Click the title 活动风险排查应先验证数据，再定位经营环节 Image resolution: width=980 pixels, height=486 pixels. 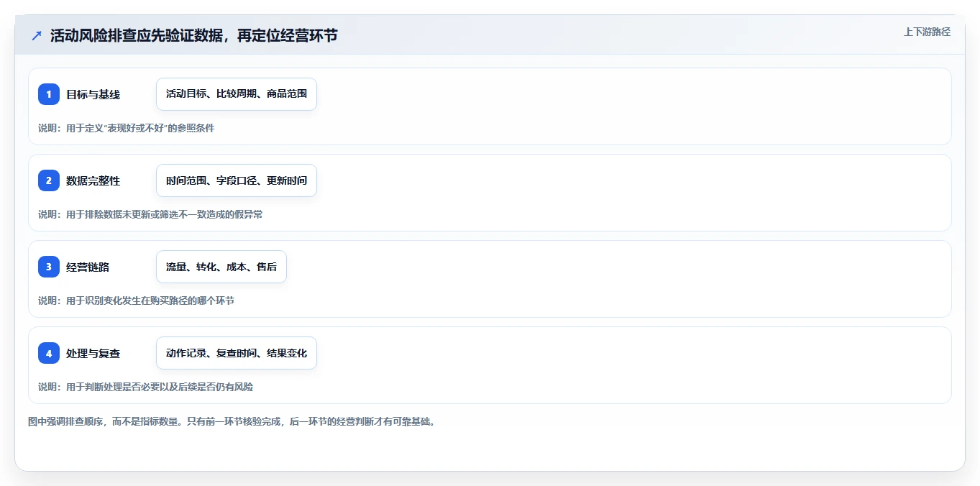[x=194, y=36]
